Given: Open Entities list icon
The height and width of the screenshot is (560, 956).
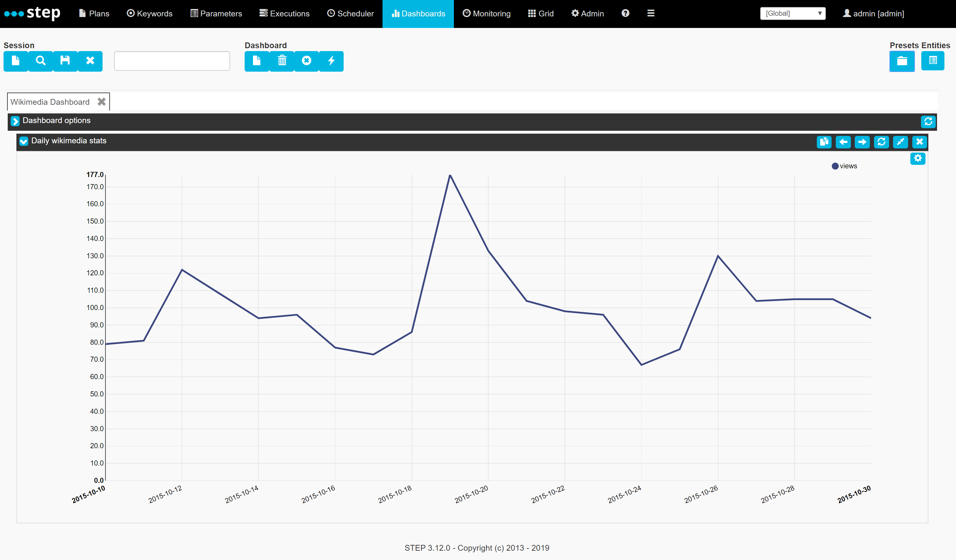Looking at the screenshot, I should [x=933, y=61].
